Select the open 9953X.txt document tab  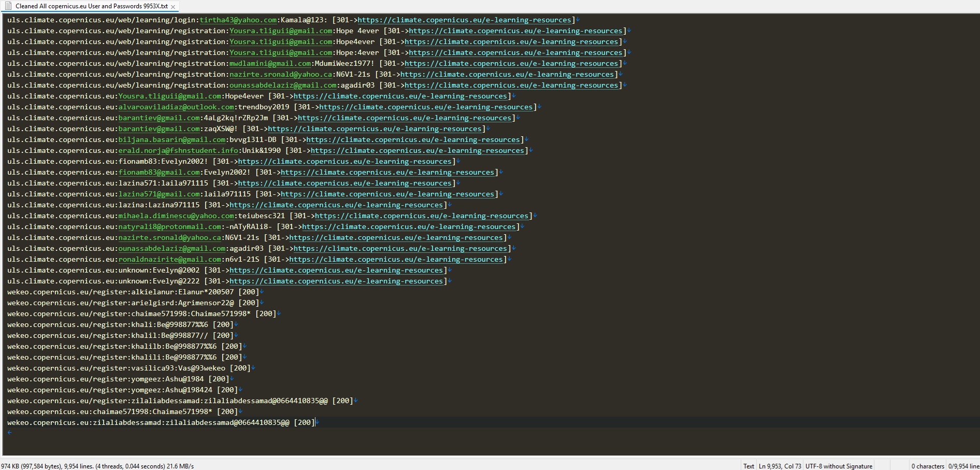(x=91, y=6)
